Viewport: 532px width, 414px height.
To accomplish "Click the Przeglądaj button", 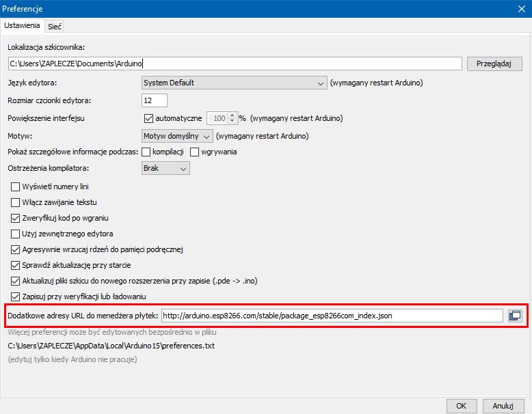I will click(x=494, y=64).
